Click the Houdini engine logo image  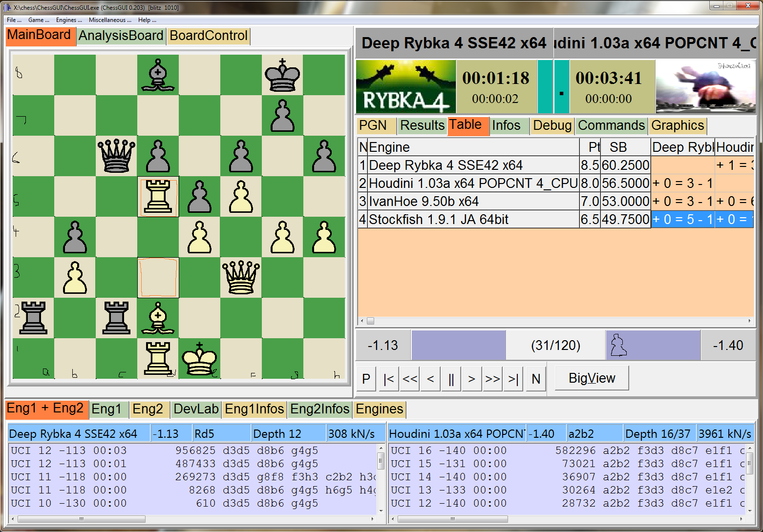click(705, 87)
